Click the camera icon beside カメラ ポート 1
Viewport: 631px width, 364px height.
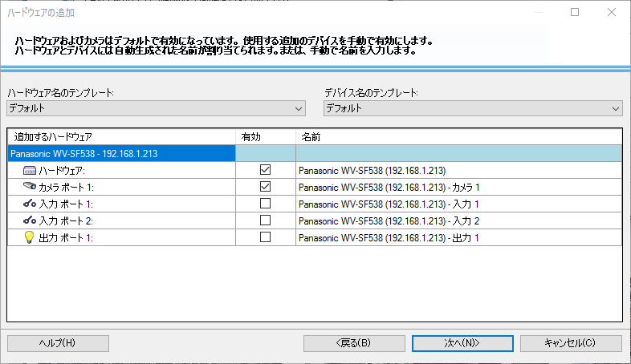30,186
